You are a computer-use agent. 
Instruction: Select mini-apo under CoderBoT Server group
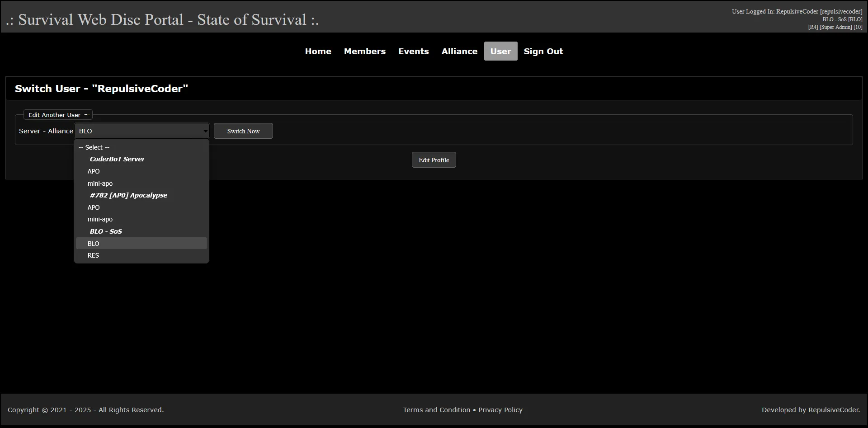100,183
